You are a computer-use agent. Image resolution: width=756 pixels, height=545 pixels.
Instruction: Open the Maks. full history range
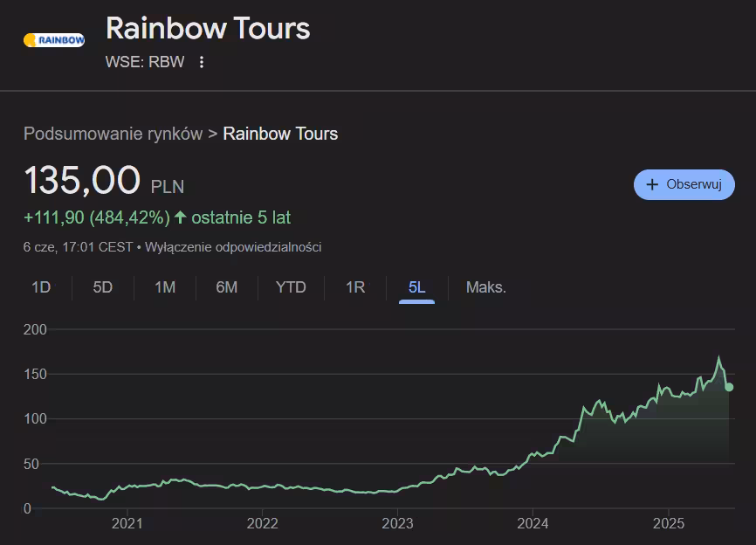click(486, 287)
